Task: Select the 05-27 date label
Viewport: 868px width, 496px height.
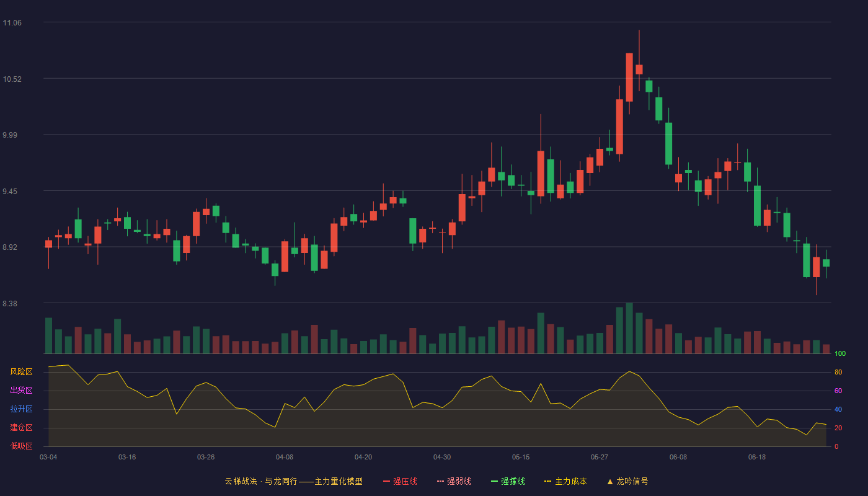Action: tap(600, 457)
